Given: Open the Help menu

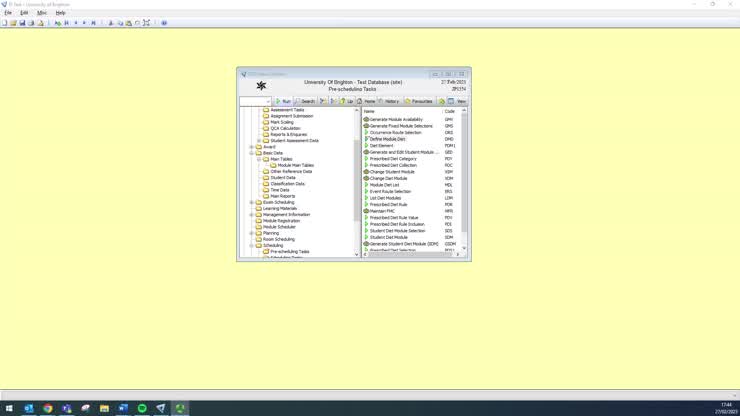Looking at the screenshot, I should click(x=60, y=13).
